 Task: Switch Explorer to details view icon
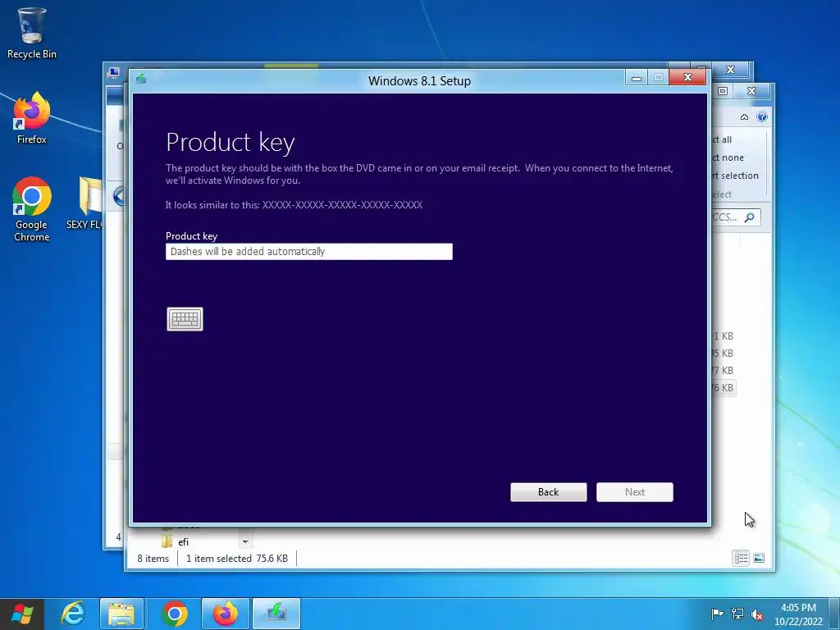[741, 558]
